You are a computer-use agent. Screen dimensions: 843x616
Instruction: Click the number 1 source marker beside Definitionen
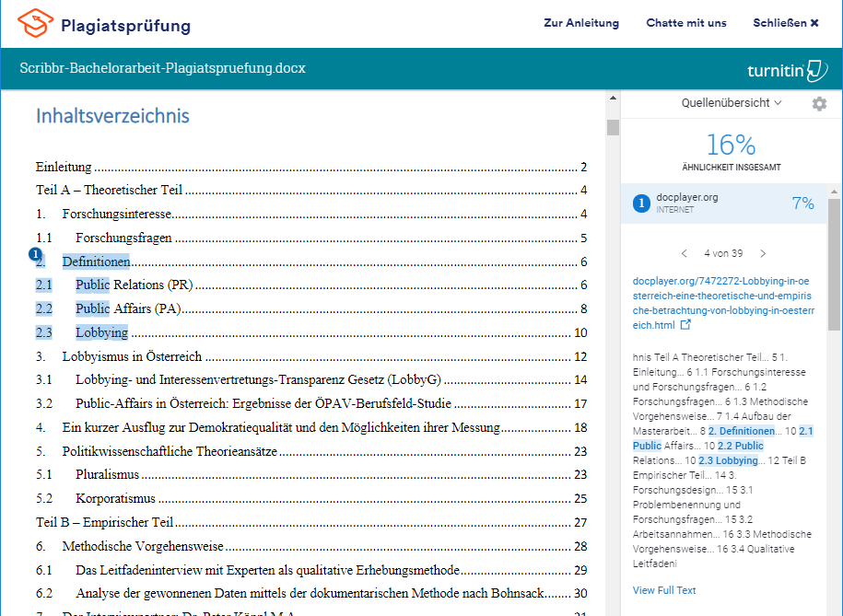click(x=35, y=254)
